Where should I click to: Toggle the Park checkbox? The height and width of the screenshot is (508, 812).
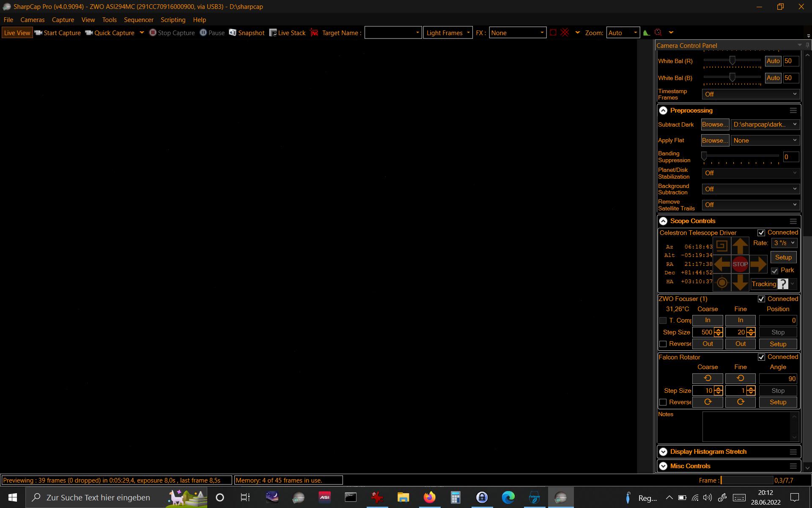[x=774, y=271]
